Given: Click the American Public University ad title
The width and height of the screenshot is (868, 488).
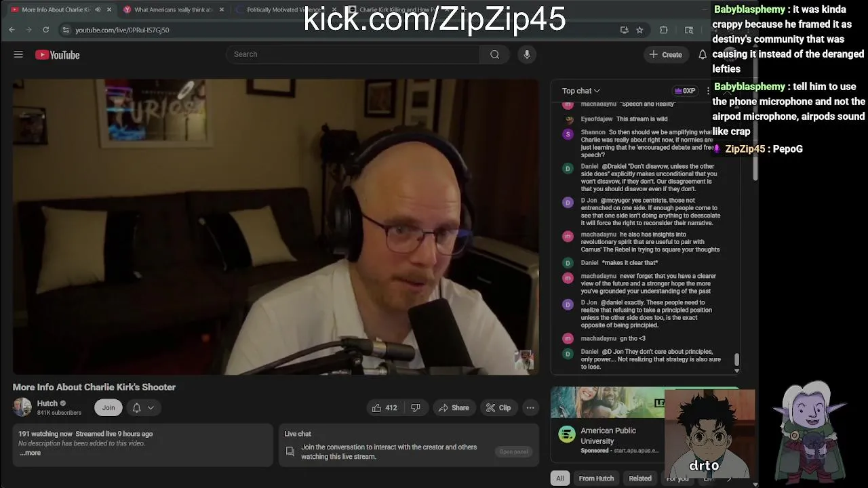Looking at the screenshot, I should click(608, 435).
